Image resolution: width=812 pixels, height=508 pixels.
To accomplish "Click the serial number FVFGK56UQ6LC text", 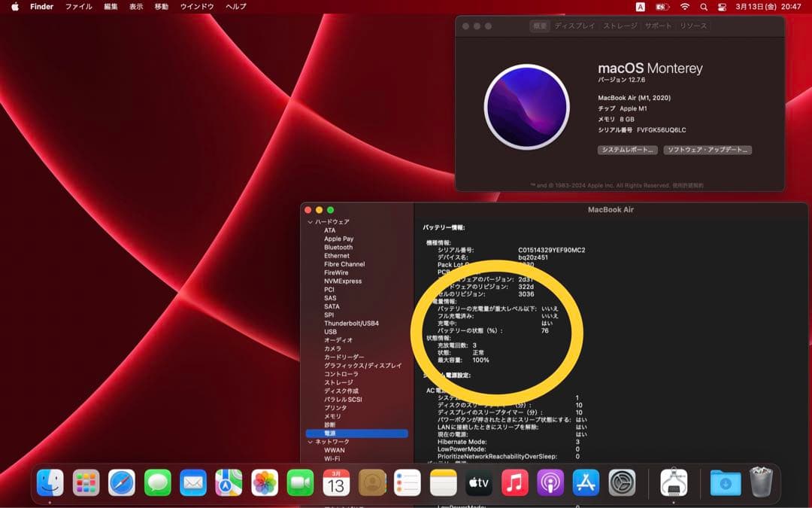I will [x=662, y=130].
